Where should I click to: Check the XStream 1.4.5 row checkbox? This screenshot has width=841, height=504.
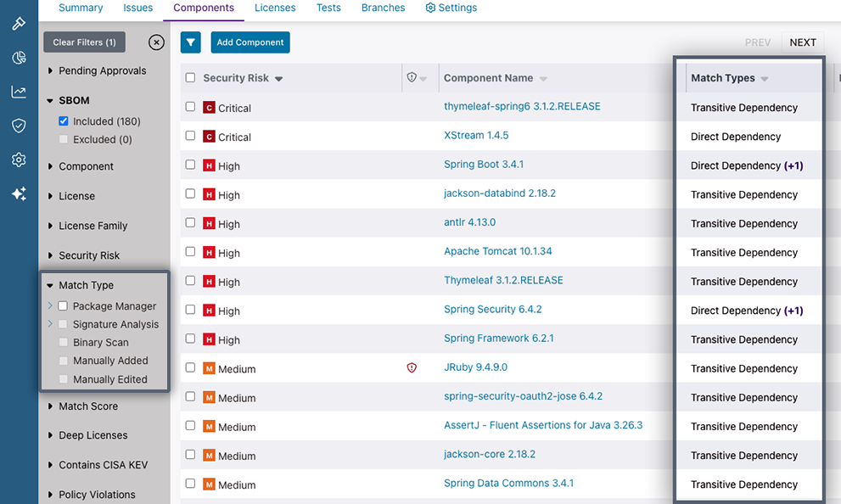(190, 136)
